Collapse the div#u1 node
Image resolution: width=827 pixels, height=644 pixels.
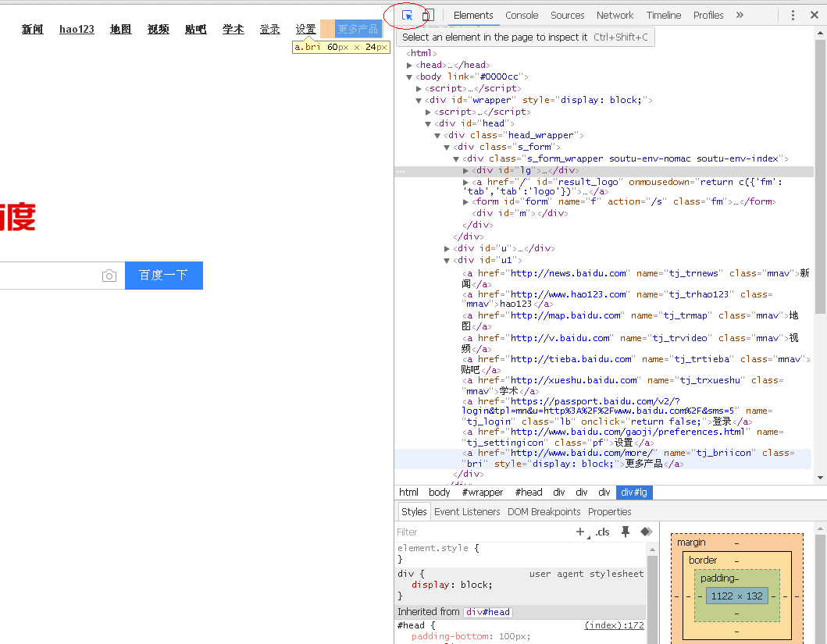(447, 261)
